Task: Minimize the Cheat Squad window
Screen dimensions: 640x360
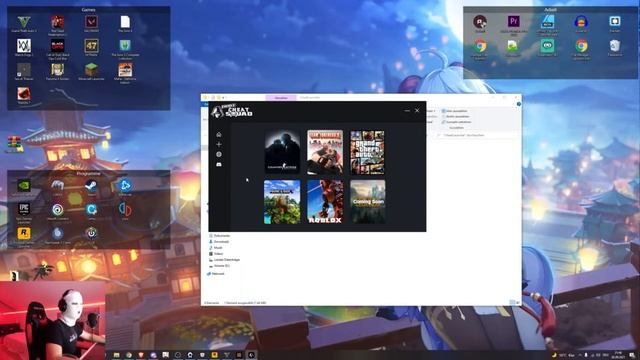Action: click(407, 111)
